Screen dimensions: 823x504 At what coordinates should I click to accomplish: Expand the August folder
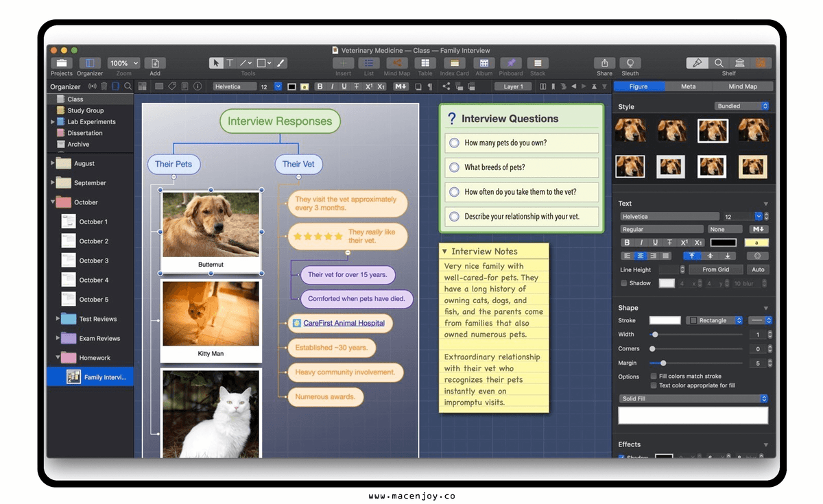[x=53, y=164]
